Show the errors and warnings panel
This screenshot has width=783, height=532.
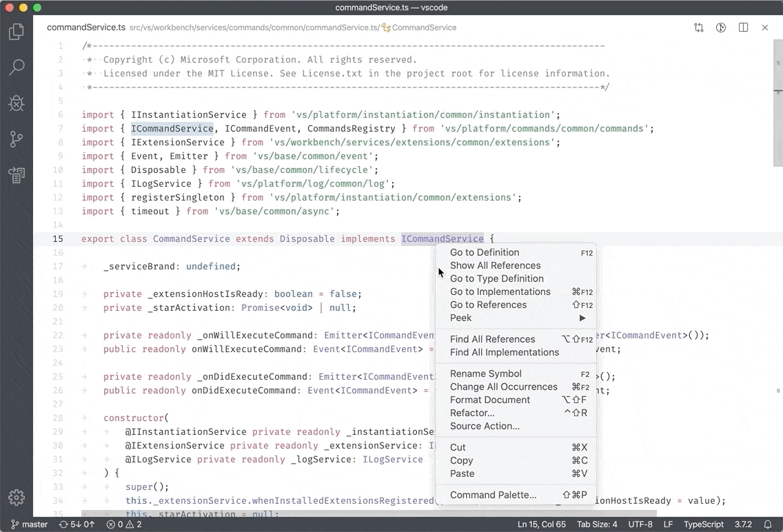(x=123, y=524)
